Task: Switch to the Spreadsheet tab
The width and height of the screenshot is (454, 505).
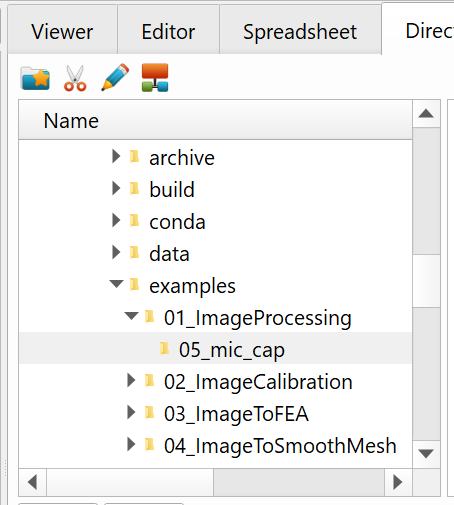Action: click(x=300, y=32)
